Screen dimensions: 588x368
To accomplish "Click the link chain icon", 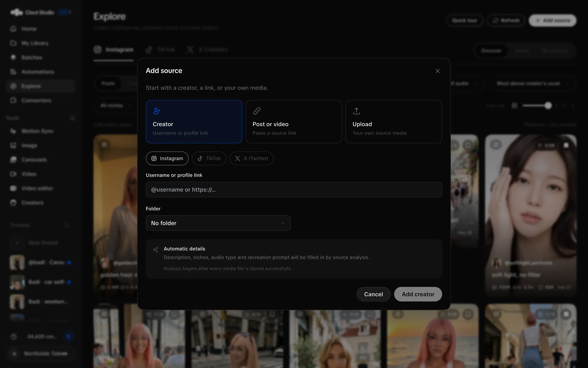I will tap(257, 111).
